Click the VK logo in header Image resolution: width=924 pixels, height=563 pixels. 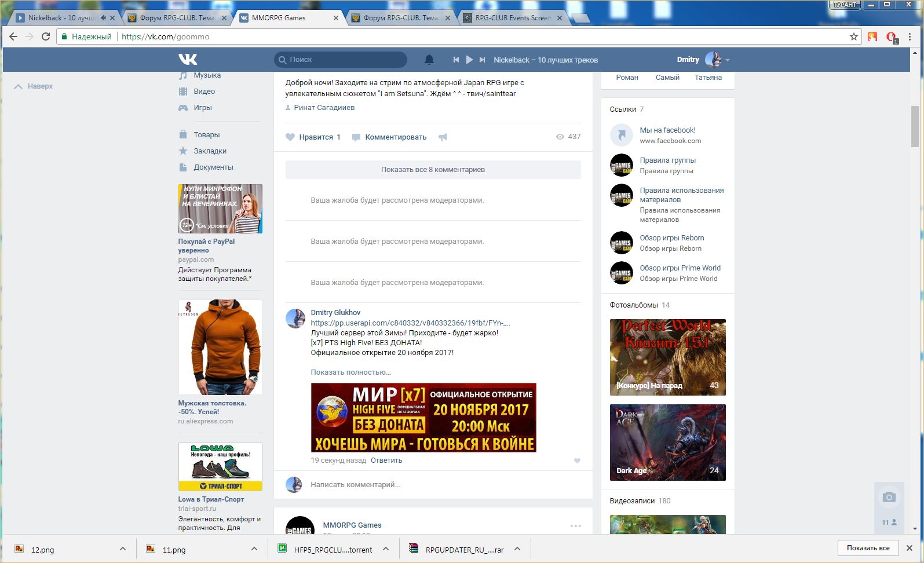tap(188, 59)
